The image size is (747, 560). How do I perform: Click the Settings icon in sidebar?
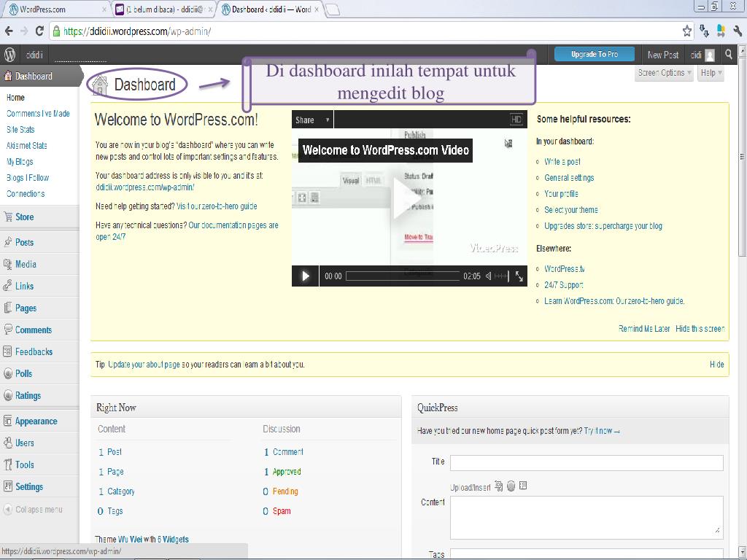[x=7, y=486]
